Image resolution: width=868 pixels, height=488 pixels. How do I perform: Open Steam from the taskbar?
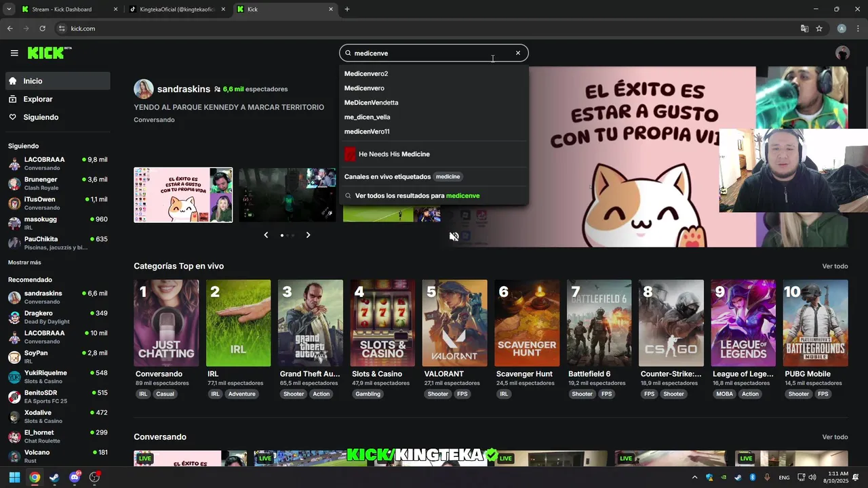(x=54, y=477)
